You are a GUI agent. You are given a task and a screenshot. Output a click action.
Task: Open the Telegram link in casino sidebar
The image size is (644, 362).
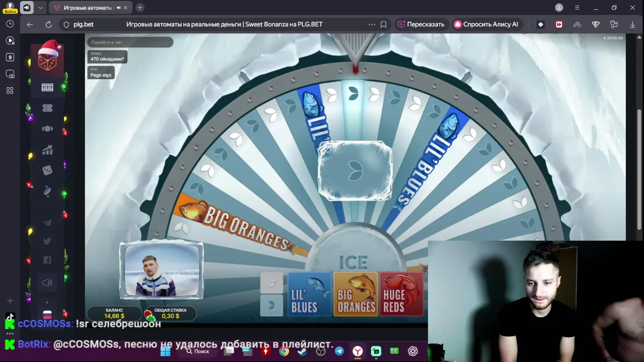pos(47,223)
